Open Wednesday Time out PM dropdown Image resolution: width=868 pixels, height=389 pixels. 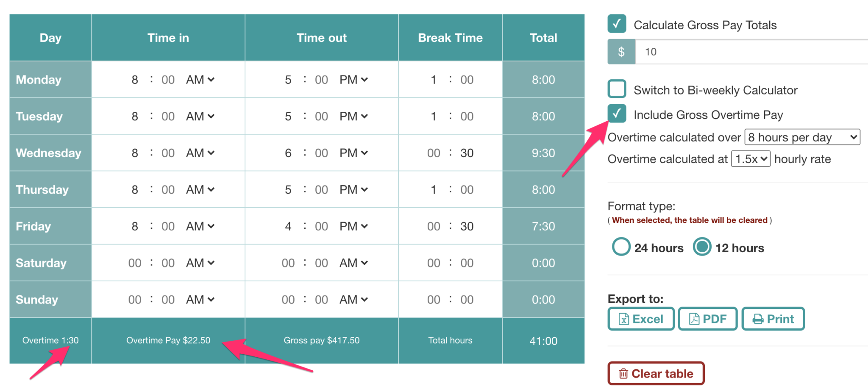pos(353,153)
